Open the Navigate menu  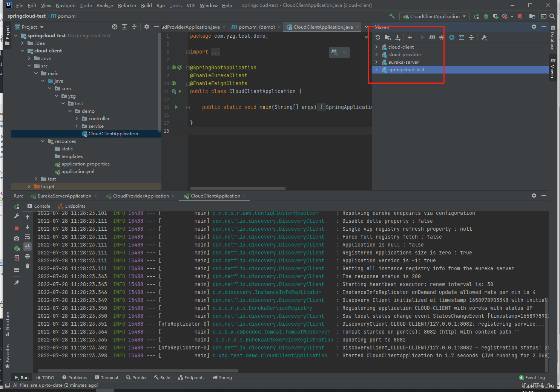[66, 5]
